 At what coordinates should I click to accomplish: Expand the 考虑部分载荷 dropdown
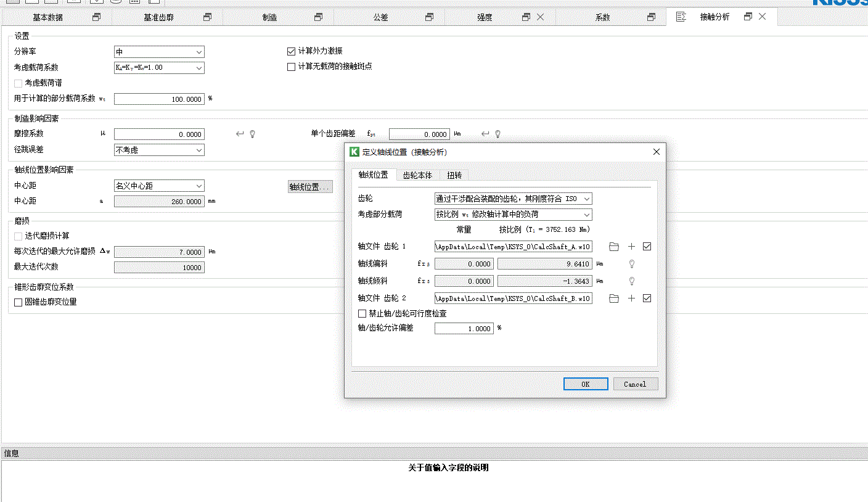tap(513, 215)
